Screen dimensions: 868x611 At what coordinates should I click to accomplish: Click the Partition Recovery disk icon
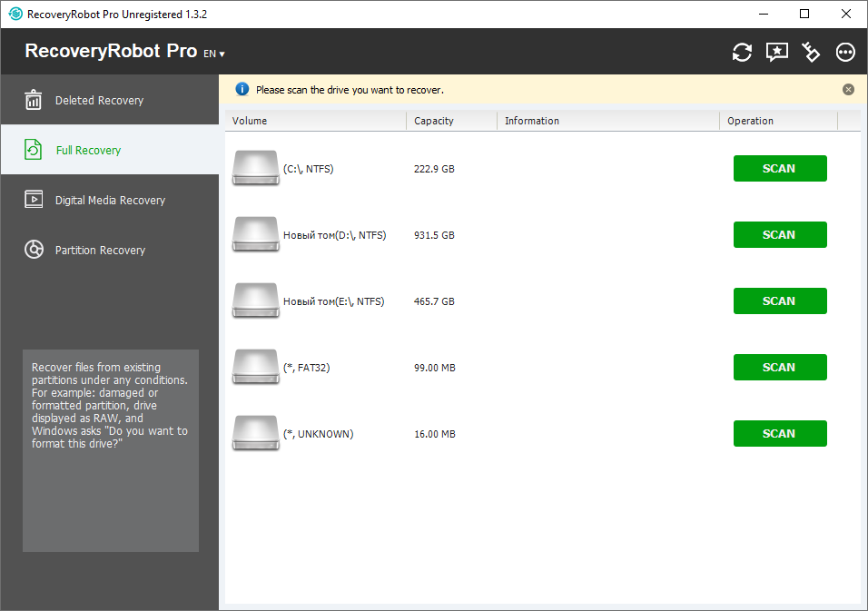click(34, 250)
